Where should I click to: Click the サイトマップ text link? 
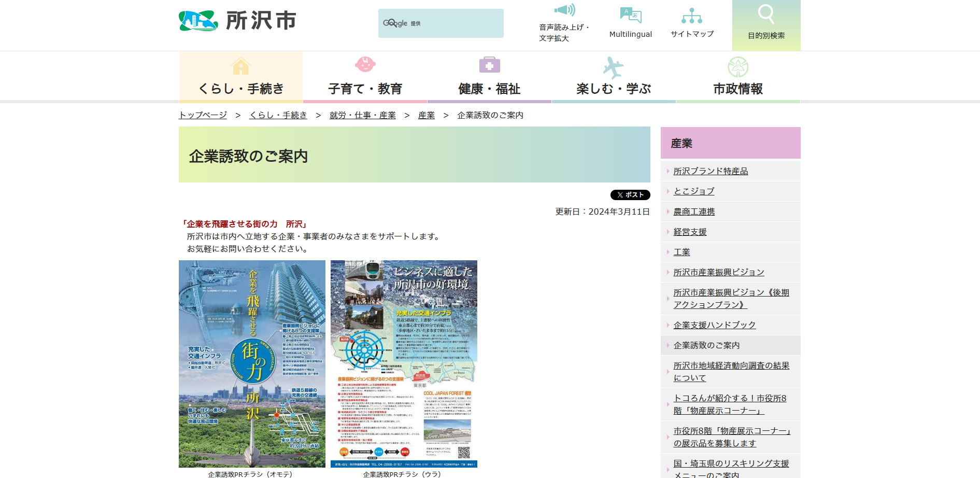click(692, 34)
